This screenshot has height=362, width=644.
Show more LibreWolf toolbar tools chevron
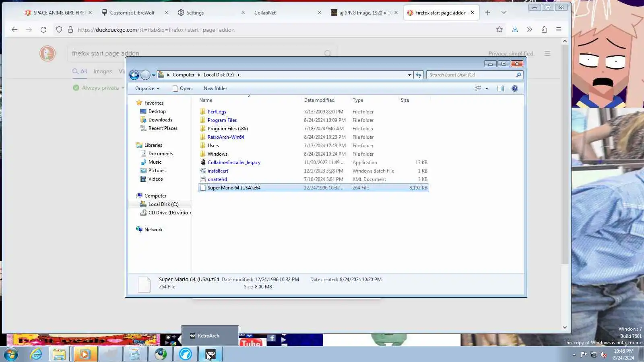(529, 29)
